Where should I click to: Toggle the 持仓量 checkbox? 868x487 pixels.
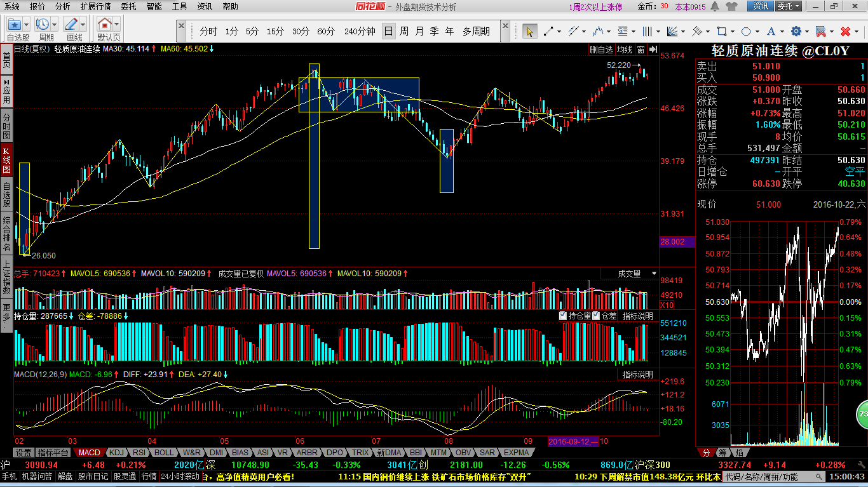[563, 316]
